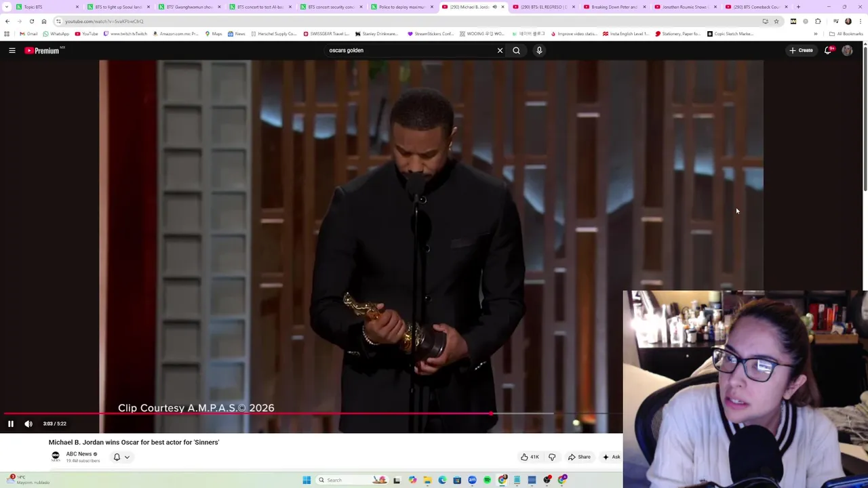Open the Ask AI button

coord(612,457)
